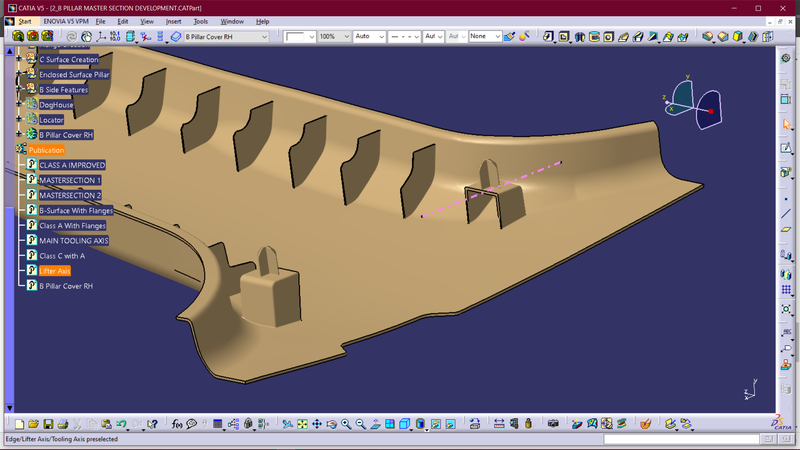Click the Zoom Out magnifier
The width and height of the screenshot is (800, 450).
(x=361, y=424)
